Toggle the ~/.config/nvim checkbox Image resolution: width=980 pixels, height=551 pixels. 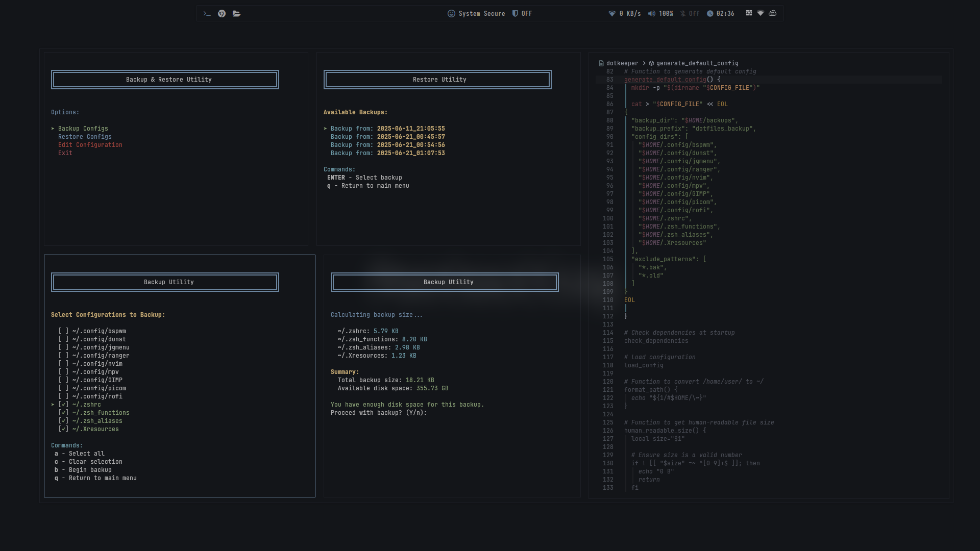point(63,364)
